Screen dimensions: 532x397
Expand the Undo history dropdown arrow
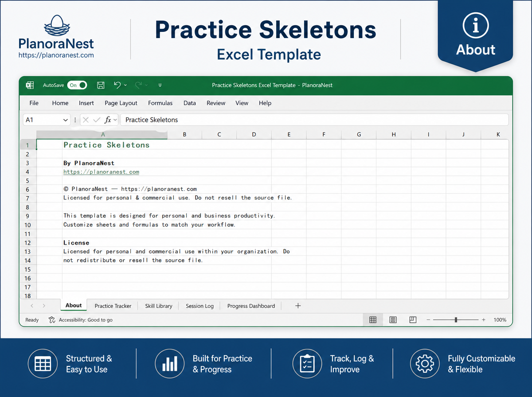[x=125, y=85]
